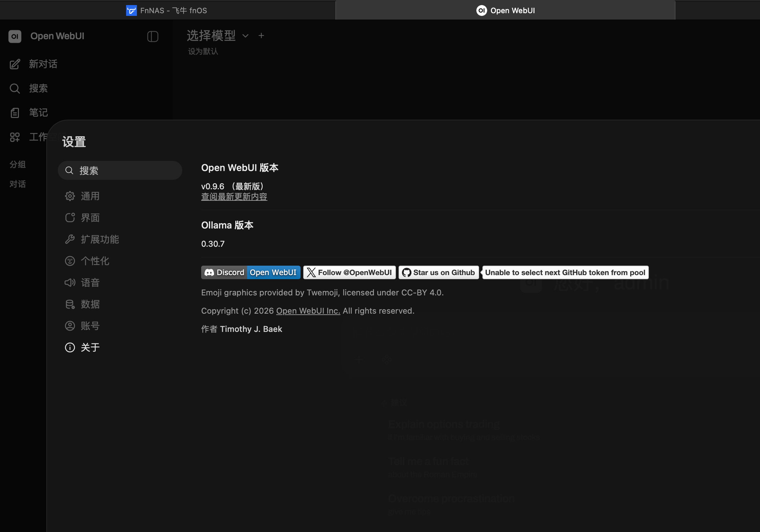The width and height of the screenshot is (760, 532).
Task: Click the v0.9.6 version text
Action: coord(213,187)
